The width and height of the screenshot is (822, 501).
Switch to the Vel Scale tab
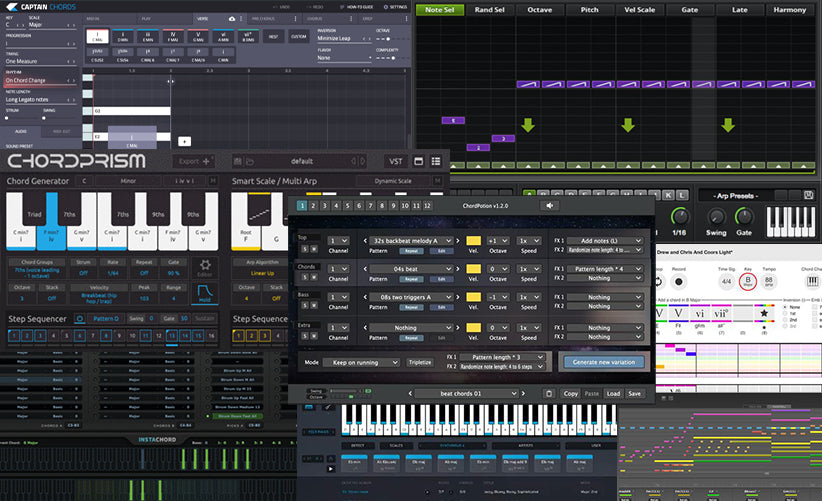pyautogui.click(x=640, y=9)
